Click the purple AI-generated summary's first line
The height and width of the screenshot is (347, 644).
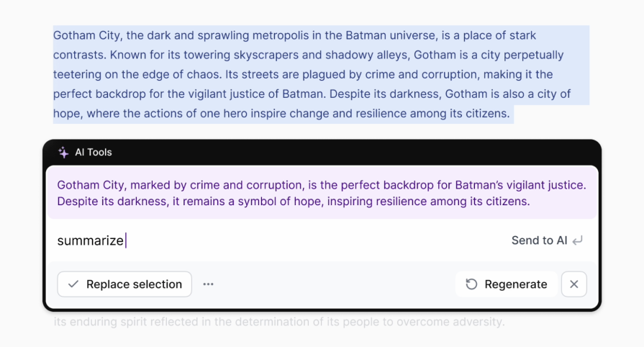(321, 185)
